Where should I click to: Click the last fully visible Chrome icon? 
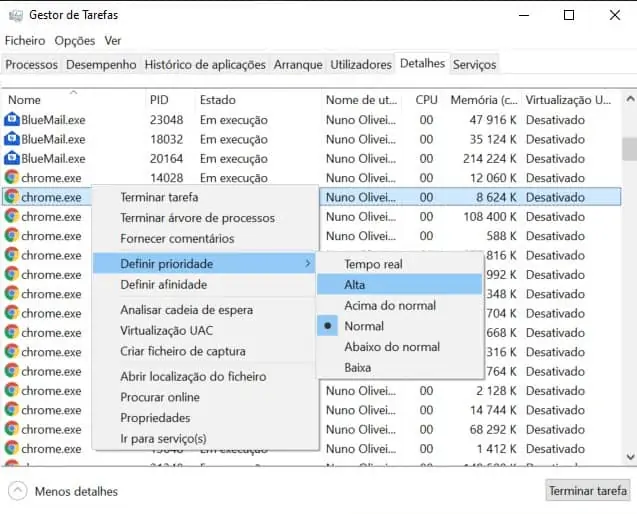(x=12, y=449)
